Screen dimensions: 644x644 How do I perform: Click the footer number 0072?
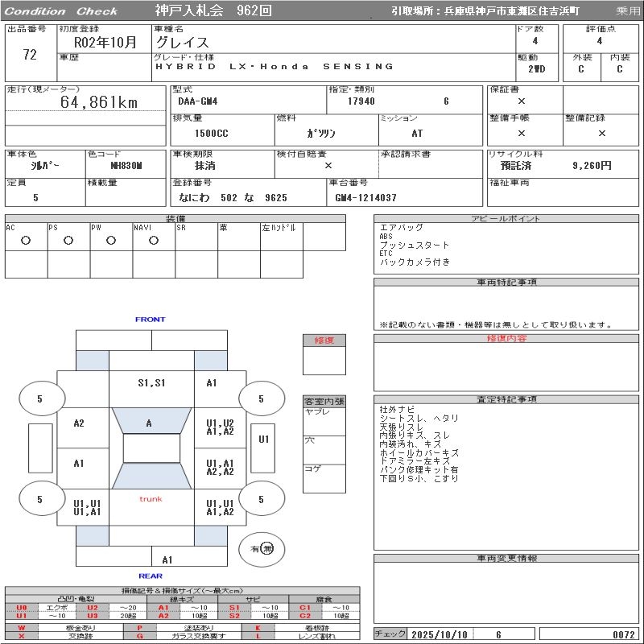point(623,634)
